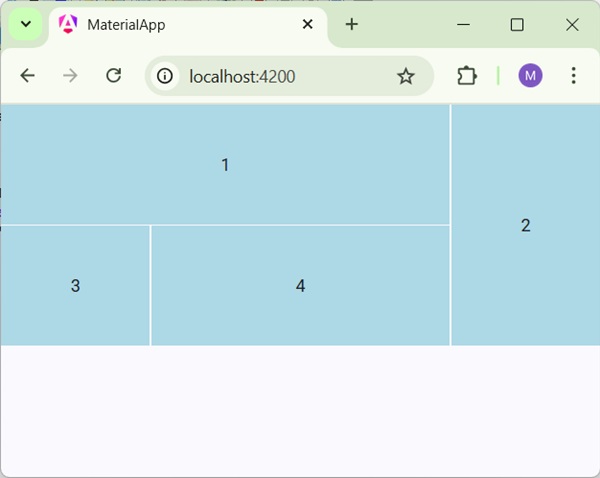Screen dimensions: 600x478
Task: Bookmark this page with the star
Action: coord(405,76)
